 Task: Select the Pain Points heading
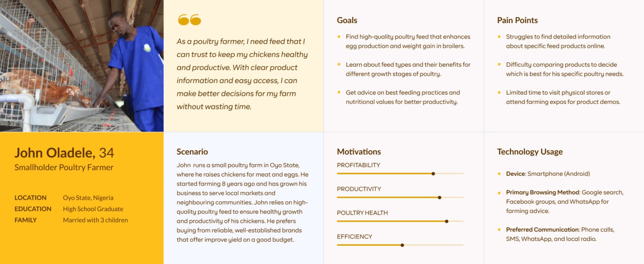point(517,20)
